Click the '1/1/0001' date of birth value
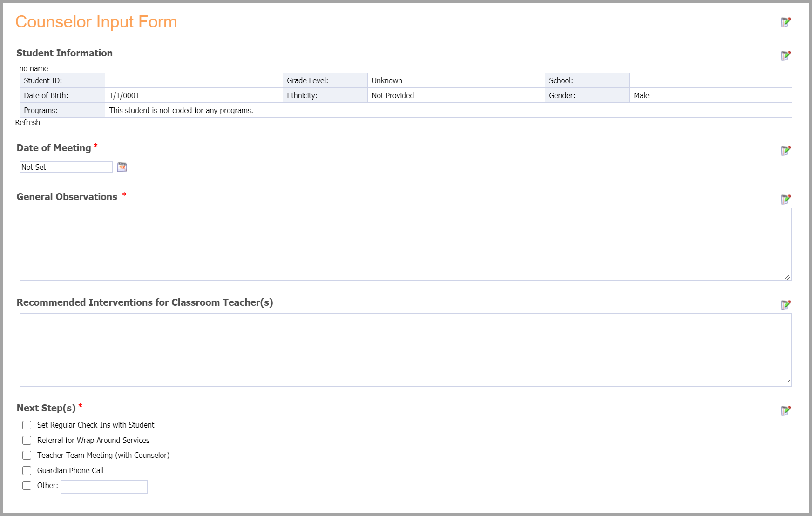The height and width of the screenshot is (516, 812). click(124, 95)
